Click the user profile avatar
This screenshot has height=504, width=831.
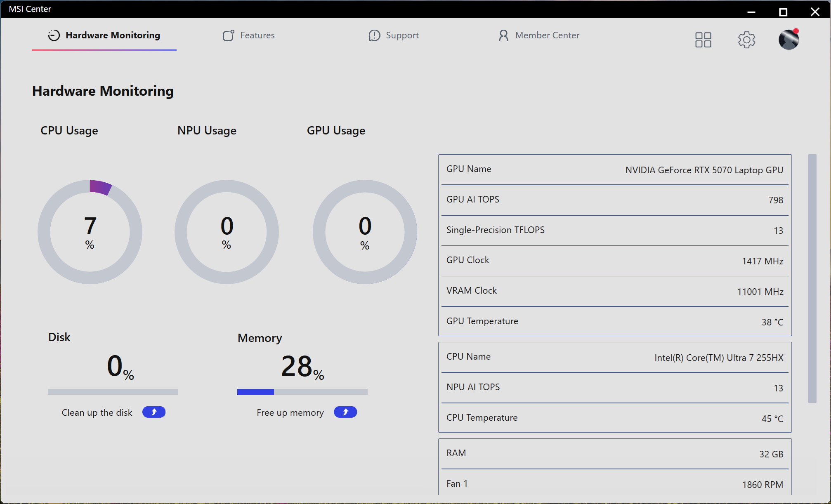point(789,40)
